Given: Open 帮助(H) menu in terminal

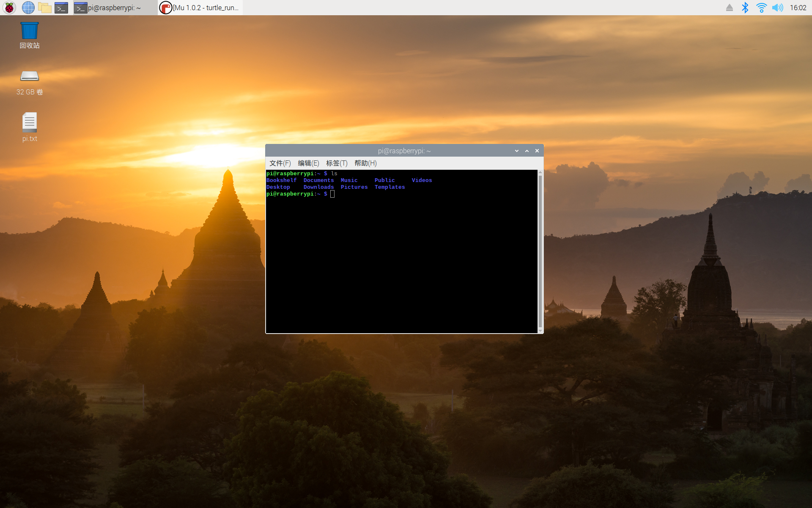Looking at the screenshot, I should [x=366, y=163].
